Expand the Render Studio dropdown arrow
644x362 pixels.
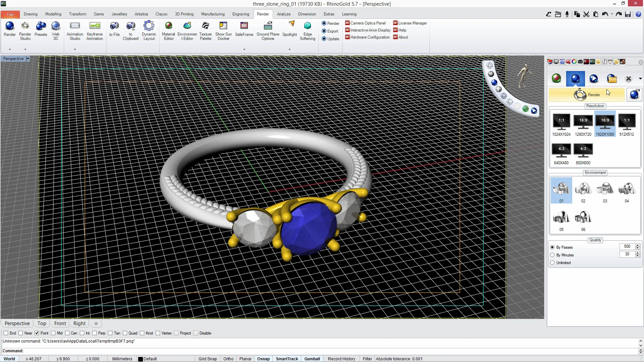click(25, 49)
